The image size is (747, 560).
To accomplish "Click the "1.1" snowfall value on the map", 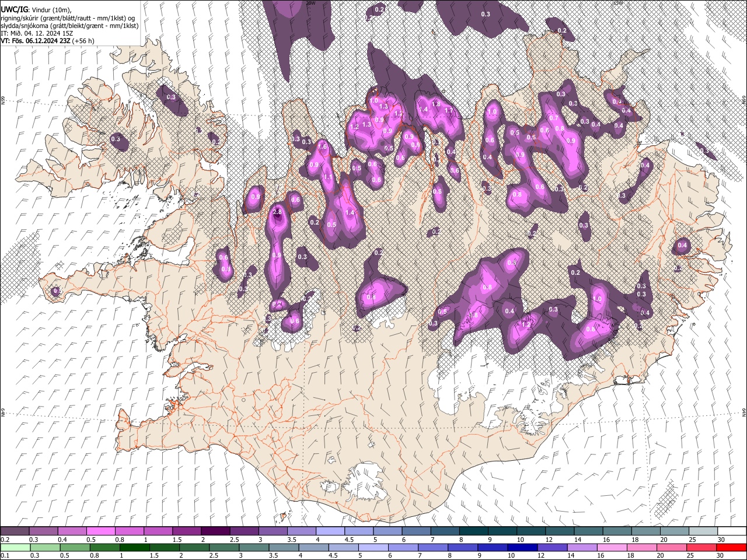I will (x=328, y=178).
